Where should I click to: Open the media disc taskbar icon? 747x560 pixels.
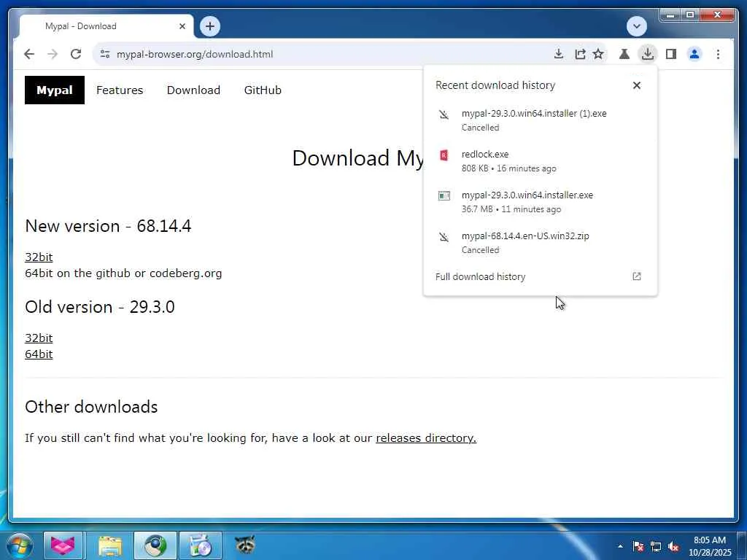[x=201, y=545]
